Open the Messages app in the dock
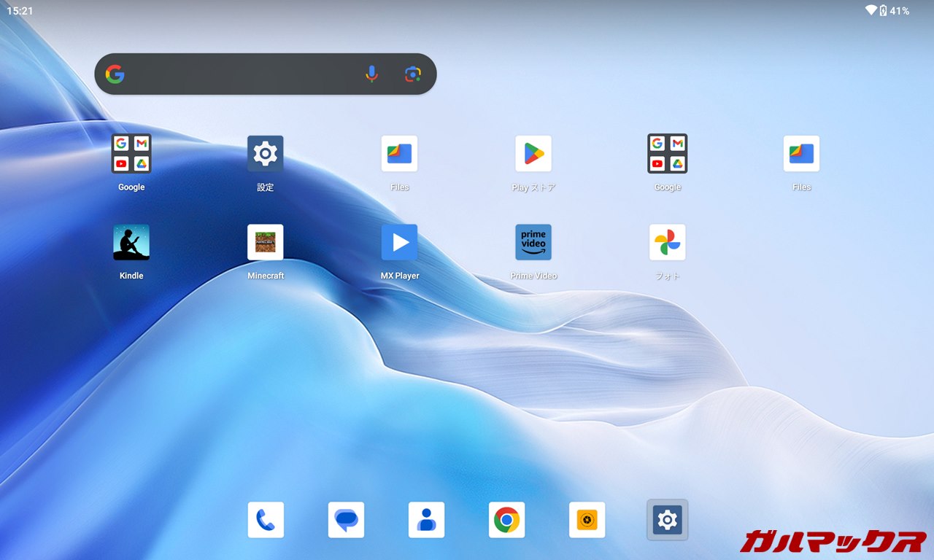The width and height of the screenshot is (934, 560). click(x=346, y=520)
